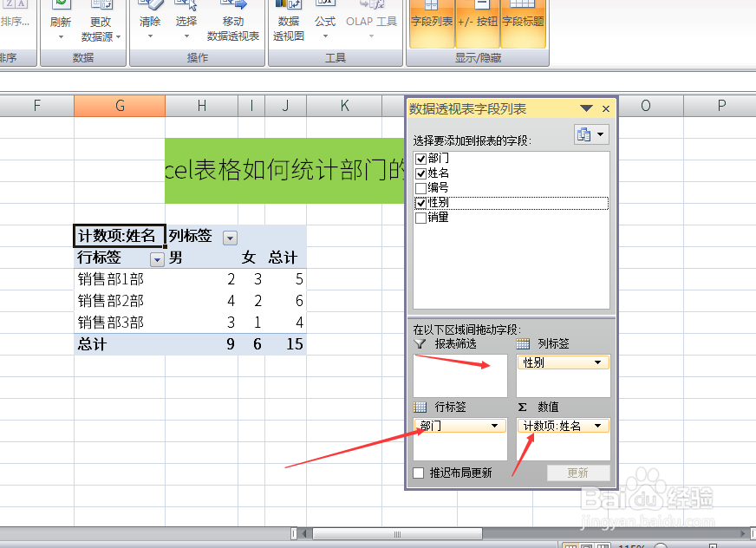Toggle the 性别 field checkbox
The image size is (756, 548).
tap(420, 203)
